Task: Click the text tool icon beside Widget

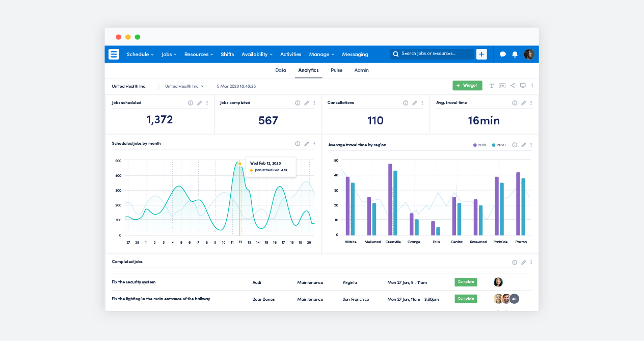Action: [x=492, y=86]
